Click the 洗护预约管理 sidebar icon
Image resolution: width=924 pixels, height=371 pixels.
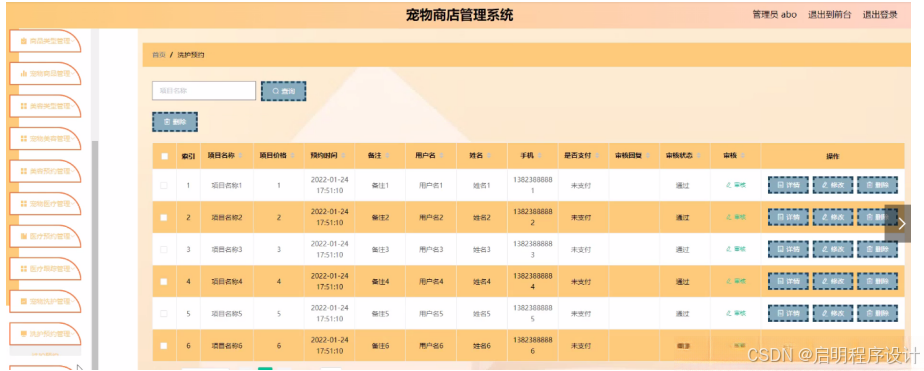(24, 334)
